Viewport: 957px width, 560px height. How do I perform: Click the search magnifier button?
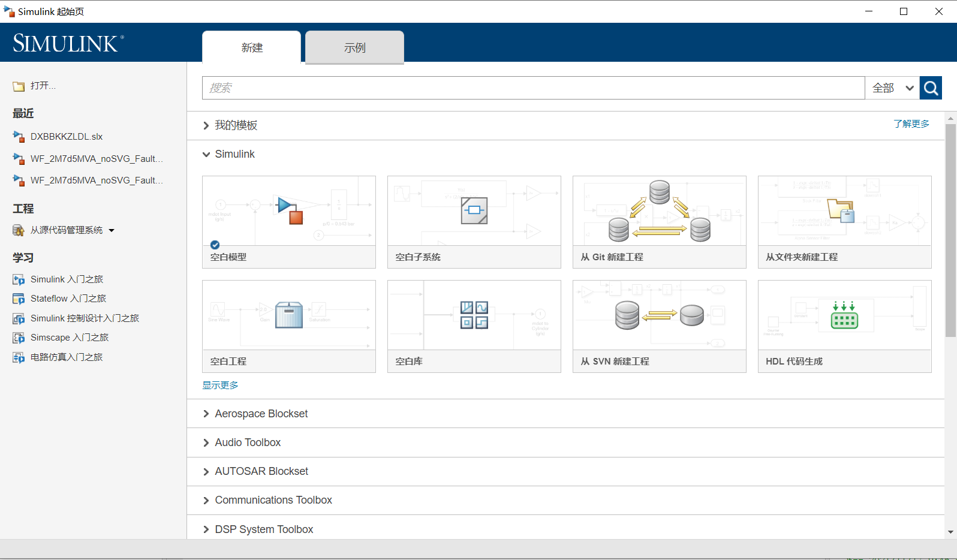(x=931, y=88)
